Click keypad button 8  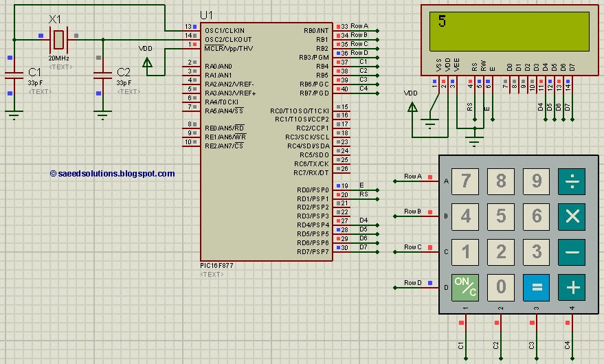tap(501, 181)
